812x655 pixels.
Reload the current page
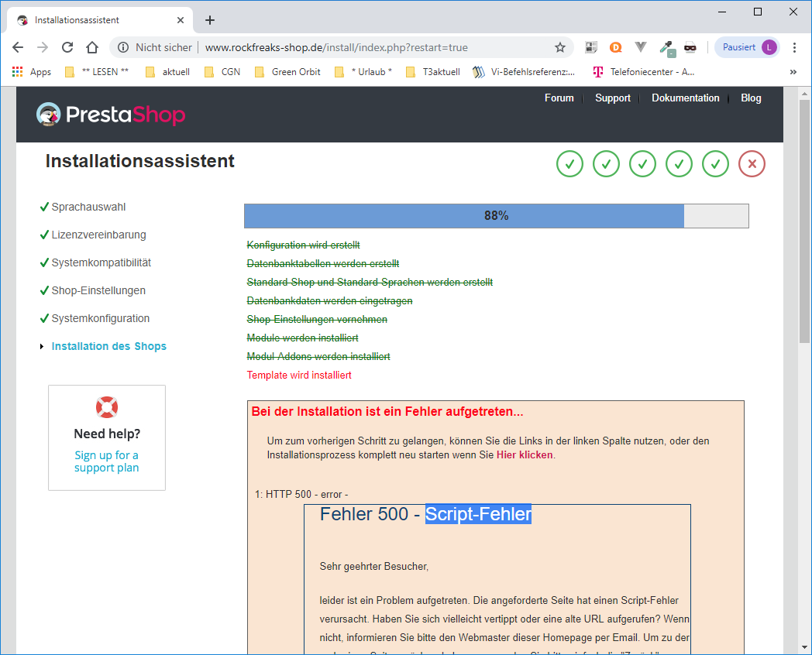point(67,47)
